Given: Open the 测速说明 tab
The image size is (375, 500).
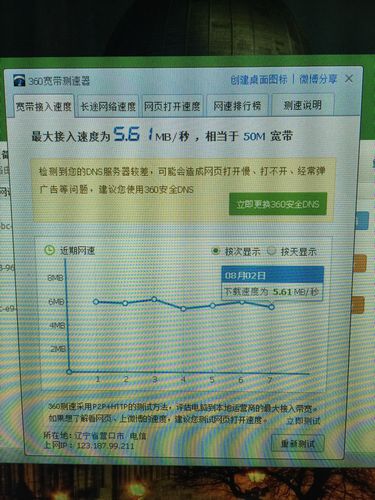Looking at the screenshot, I should coord(302,105).
